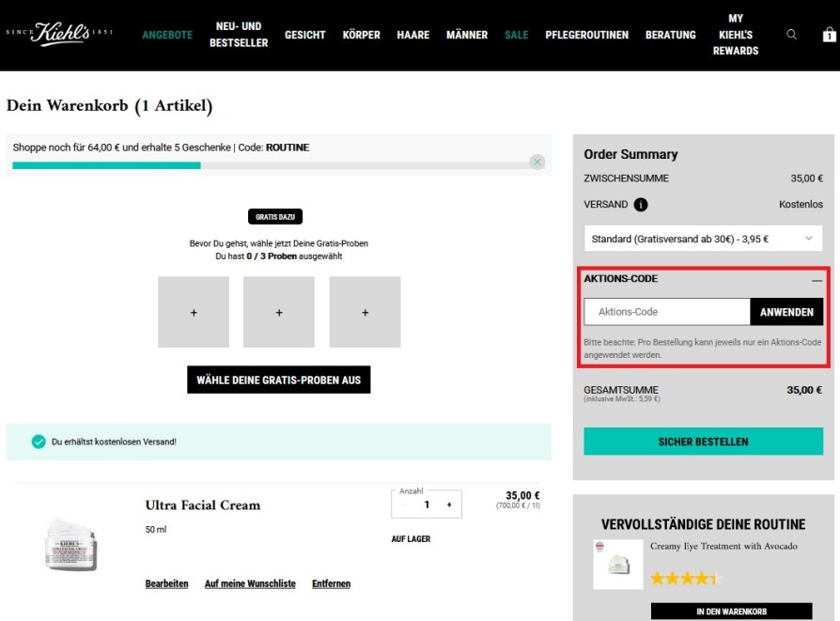Add first free sample with plus tile
Viewport: 840px width, 621px height.
point(194,312)
